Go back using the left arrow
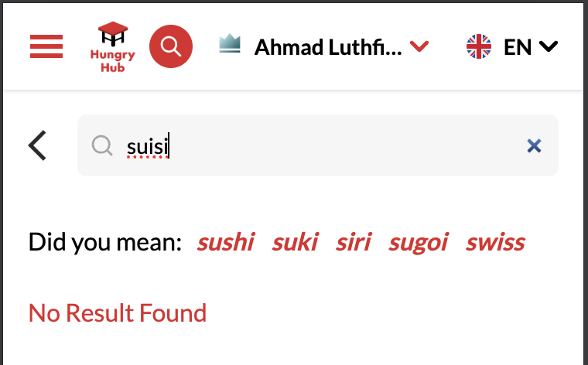Image resolution: width=588 pixels, height=365 pixels. tap(37, 145)
